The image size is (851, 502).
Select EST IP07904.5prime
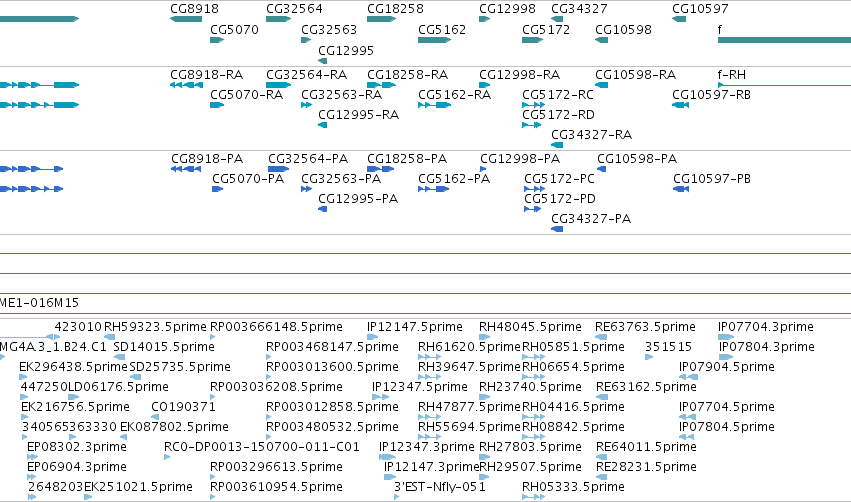pos(727,367)
